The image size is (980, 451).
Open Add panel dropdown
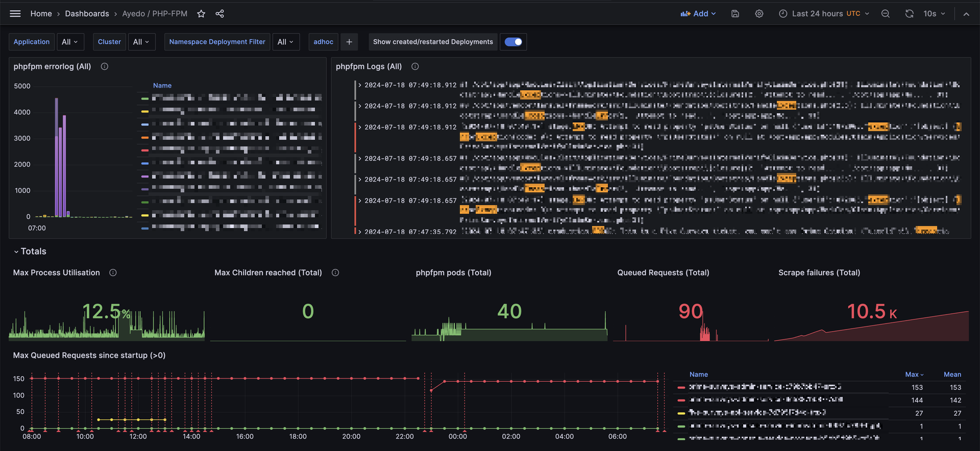[698, 14]
